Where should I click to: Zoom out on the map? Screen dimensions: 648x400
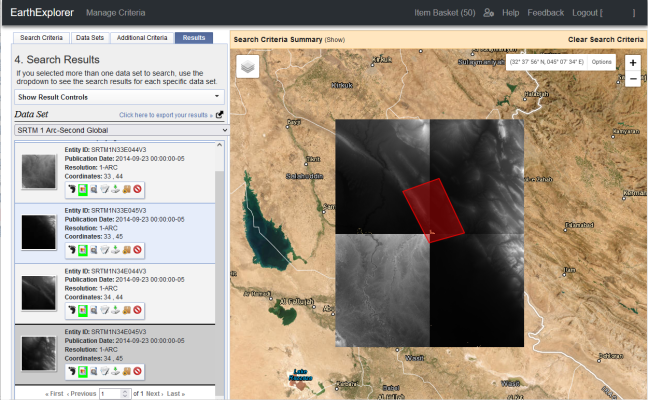[633, 78]
